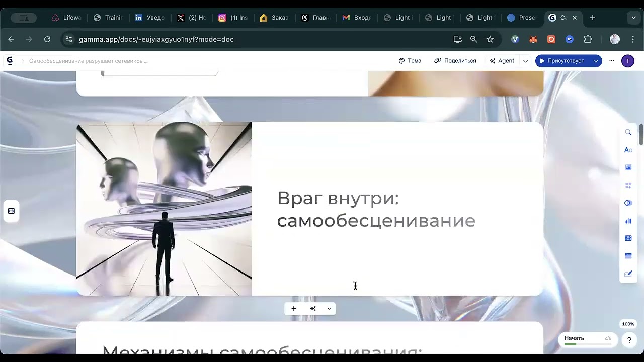Open the toggle-shaped icon in the sidebar
The height and width of the screenshot is (362, 644).
pos(628,203)
